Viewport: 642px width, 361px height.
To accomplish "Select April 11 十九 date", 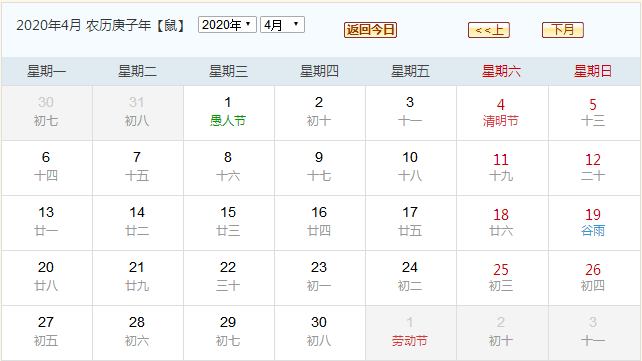I will (502, 168).
